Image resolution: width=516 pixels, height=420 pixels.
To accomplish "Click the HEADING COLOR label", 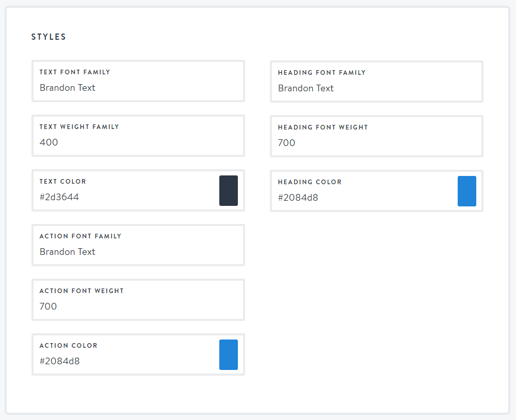I will point(310,182).
